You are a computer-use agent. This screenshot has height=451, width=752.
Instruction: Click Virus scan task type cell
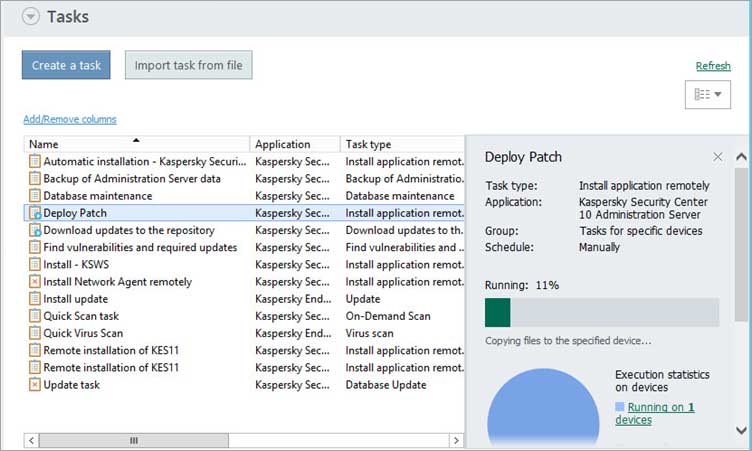tap(369, 333)
